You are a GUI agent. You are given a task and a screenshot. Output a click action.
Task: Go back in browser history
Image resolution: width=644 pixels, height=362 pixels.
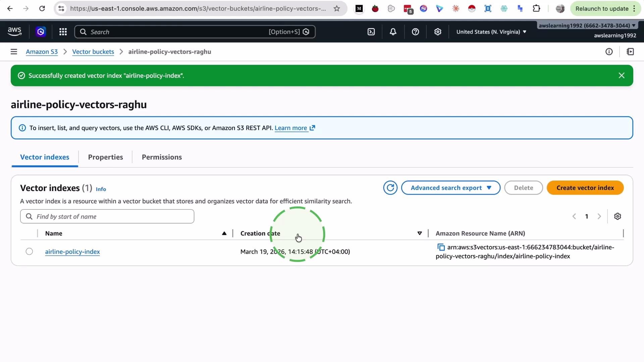10,9
